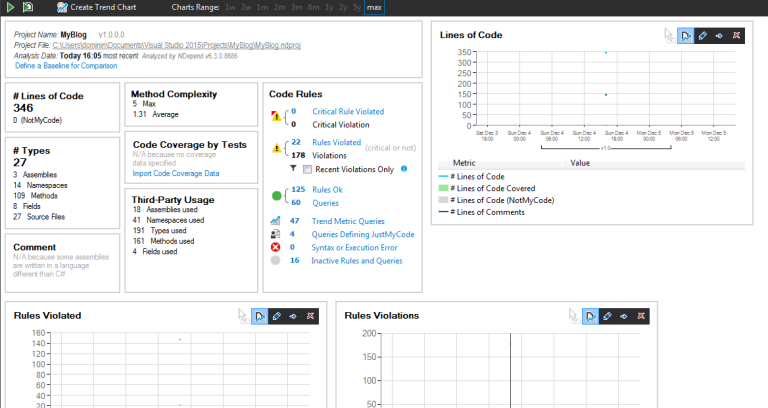Click the blue move arrow icon on Lines of Code chart
Image resolution: width=768 pixels, height=408 pixels.
719,35
